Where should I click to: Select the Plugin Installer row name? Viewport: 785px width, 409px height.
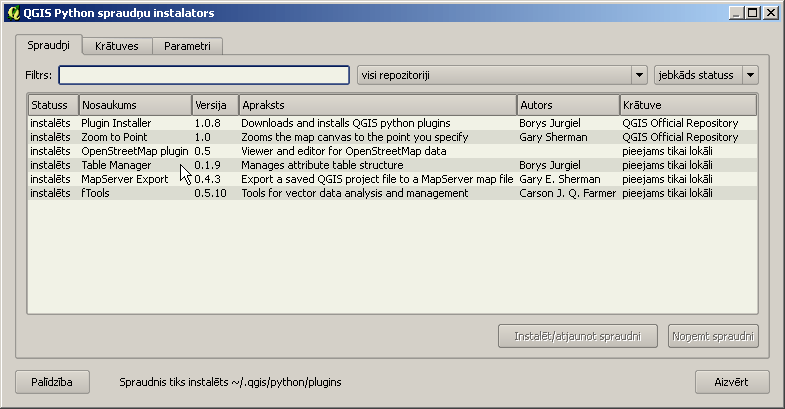point(116,123)
